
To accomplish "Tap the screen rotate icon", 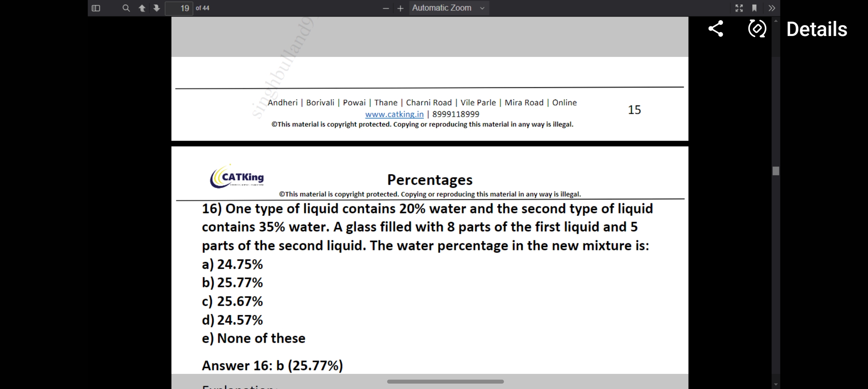I will pyautogui.click(x=757, y=28).
